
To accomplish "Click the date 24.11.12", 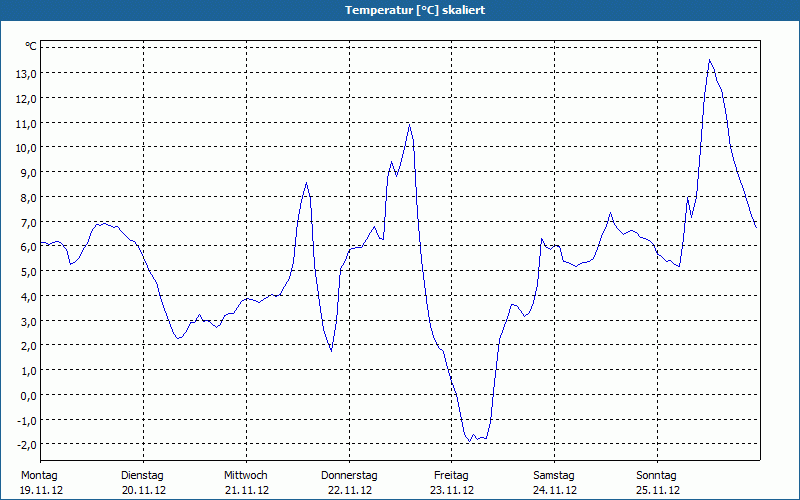I will [x=555, y=490].
